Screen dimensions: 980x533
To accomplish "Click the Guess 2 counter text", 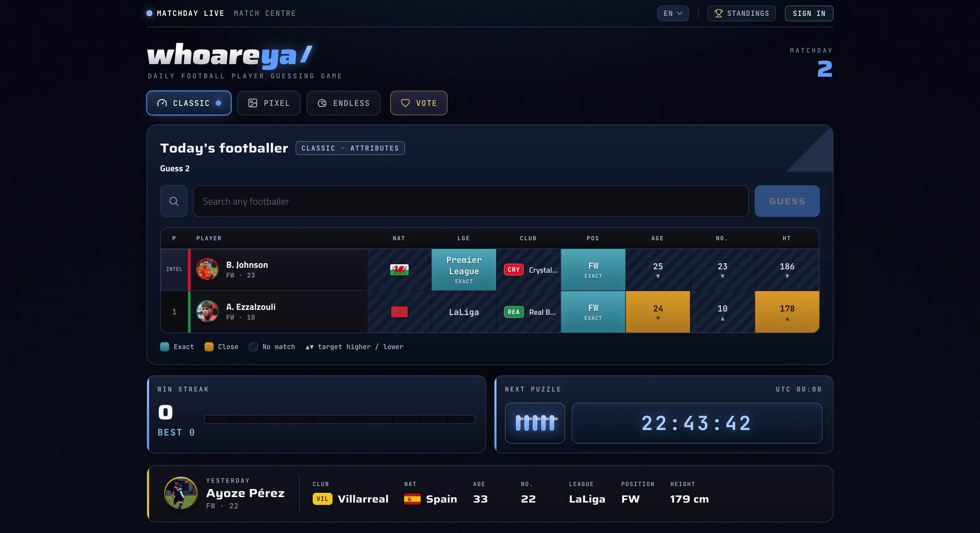I will pos(175,168).
